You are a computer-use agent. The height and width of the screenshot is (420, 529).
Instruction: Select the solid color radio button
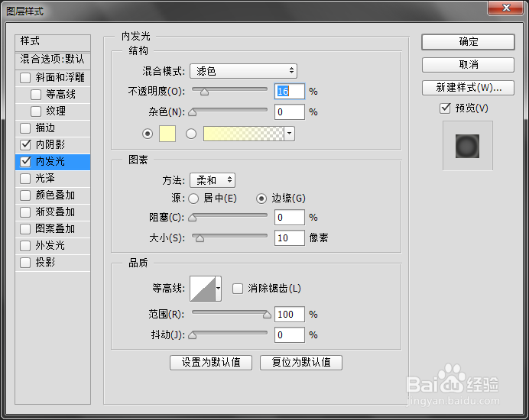tap(148, 134)
